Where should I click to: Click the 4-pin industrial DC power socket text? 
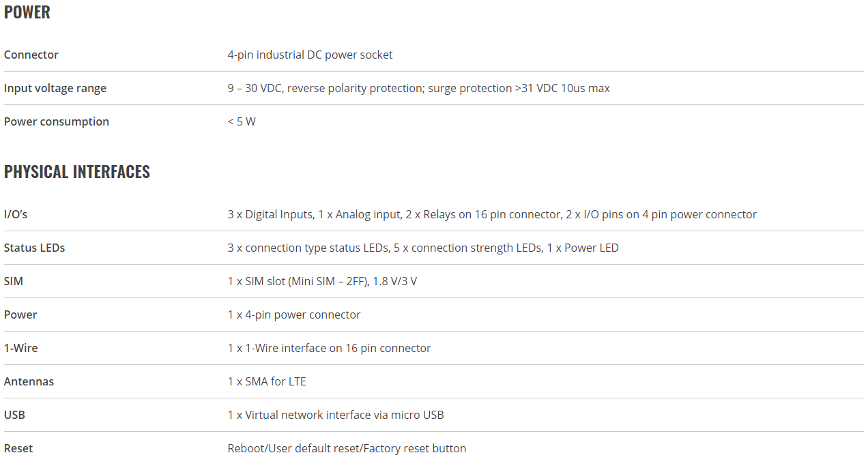[310, 55]
